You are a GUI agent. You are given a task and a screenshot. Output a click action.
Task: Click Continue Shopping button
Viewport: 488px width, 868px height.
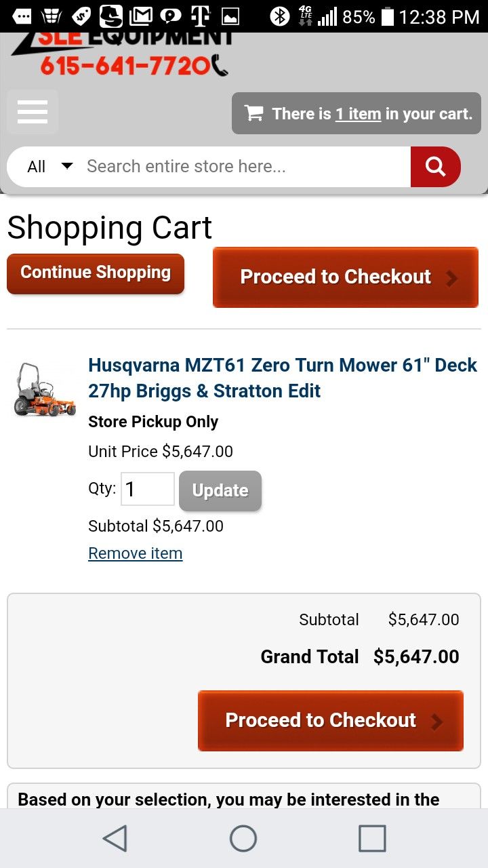coord(96,273)
